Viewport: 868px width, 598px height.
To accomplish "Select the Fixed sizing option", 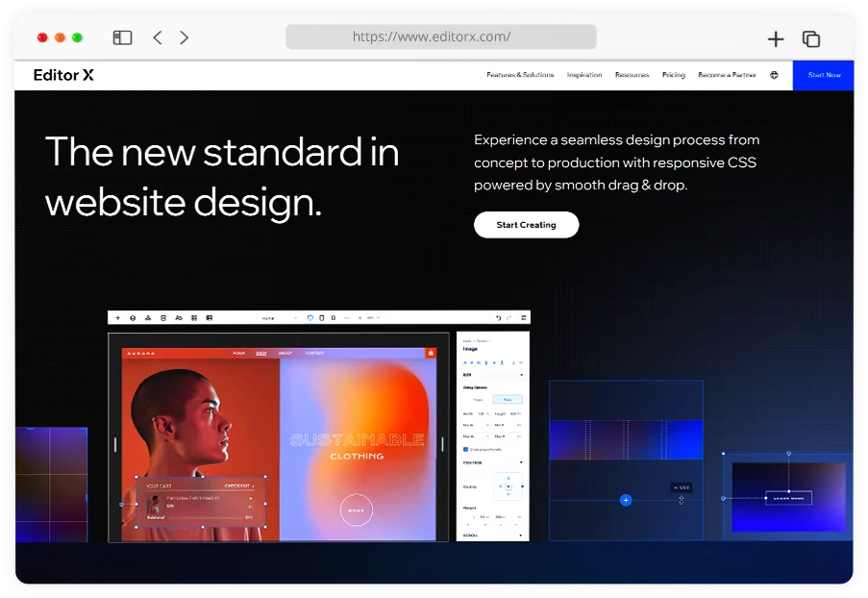I will (478, 399).
